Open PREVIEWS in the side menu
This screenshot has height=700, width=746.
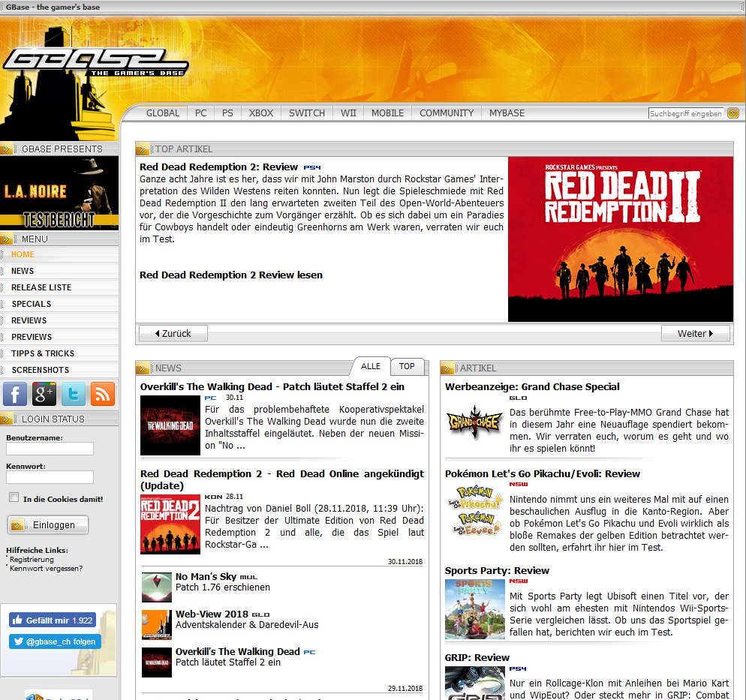tap(59, 337)
